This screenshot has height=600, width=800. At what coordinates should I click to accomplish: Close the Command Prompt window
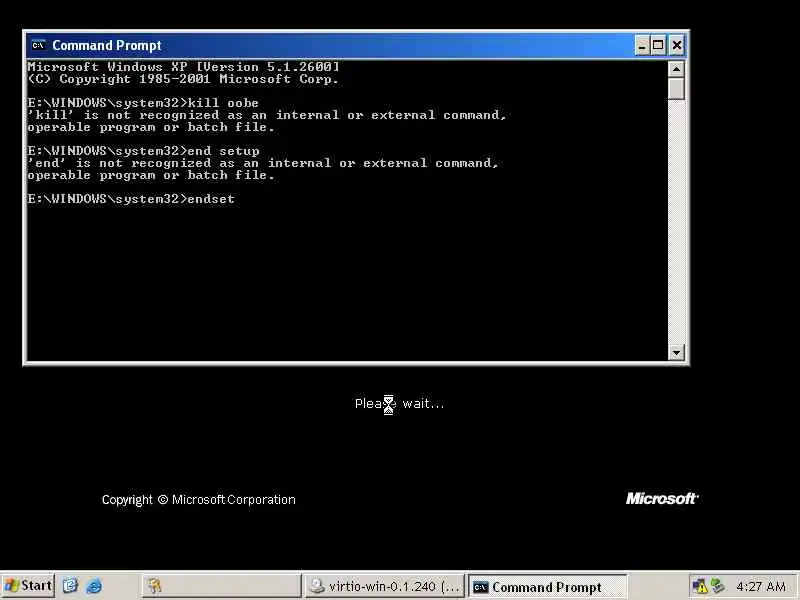[x=677, y=46]
